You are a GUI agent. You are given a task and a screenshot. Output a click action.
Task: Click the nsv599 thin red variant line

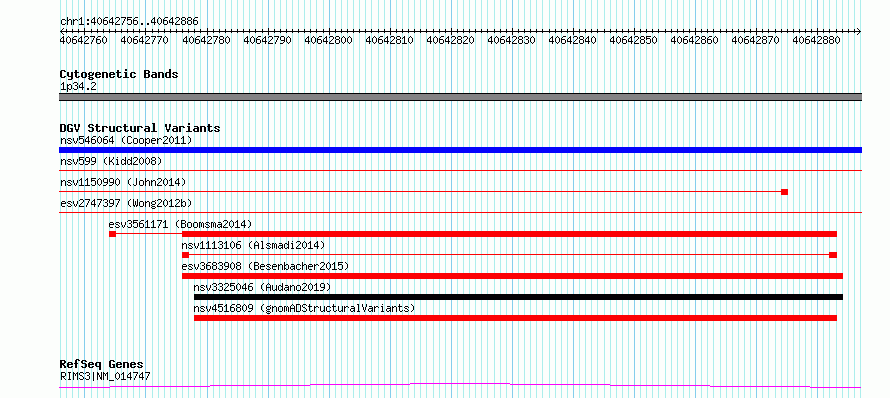click(460, 170)
